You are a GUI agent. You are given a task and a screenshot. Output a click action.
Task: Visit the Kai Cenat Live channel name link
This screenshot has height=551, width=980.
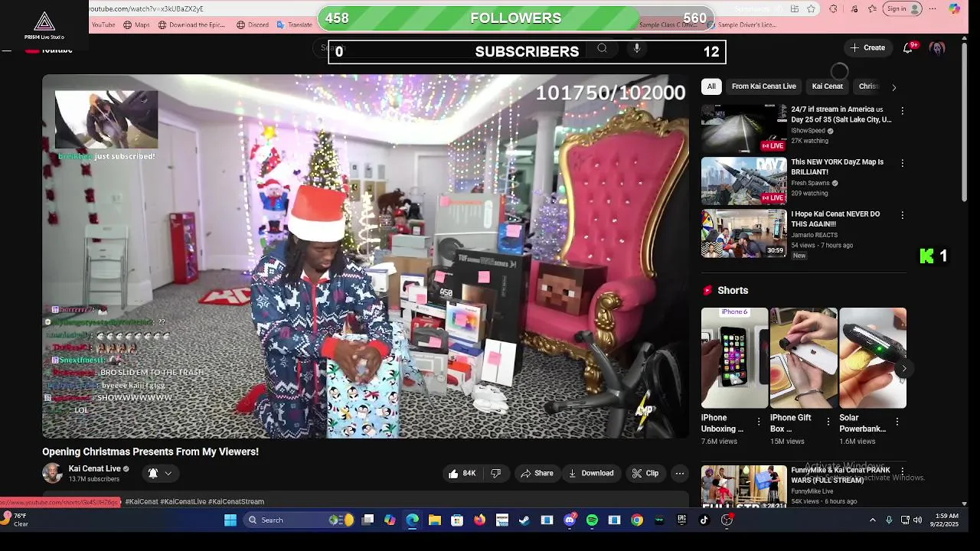click(x=95, y=468)
